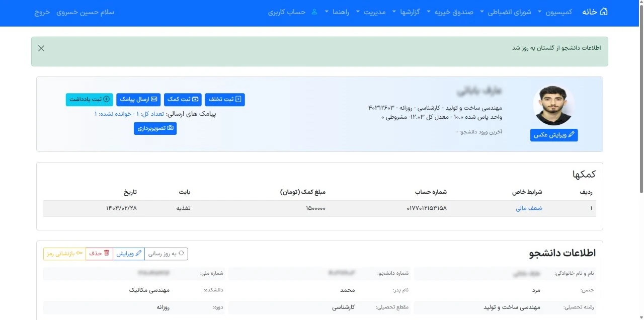The image size is (644, 320).
Task: Select the faculty value مهندسی مکانیک
Action: [149, 290]
